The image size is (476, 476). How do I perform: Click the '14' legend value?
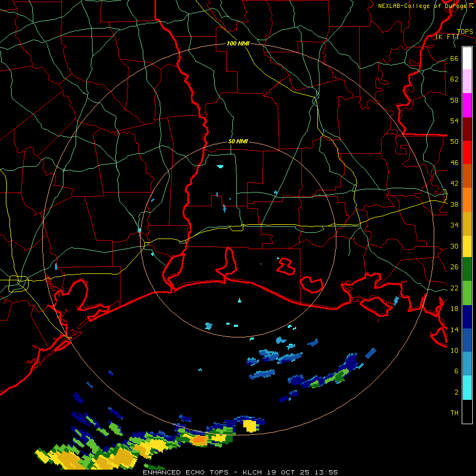click(454, 329)
